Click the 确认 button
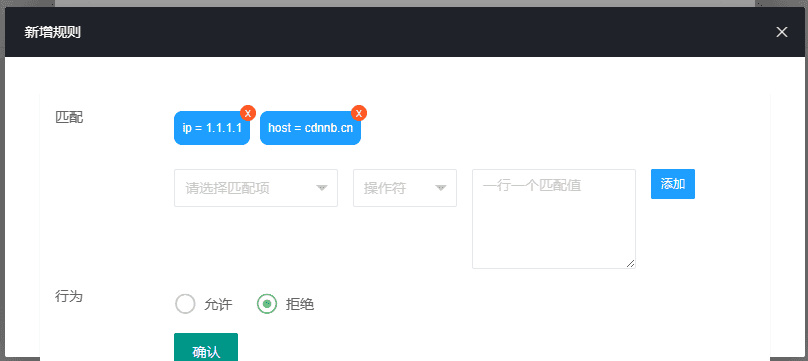Image resolution: width=808 pixels, height=361 pixels. pos(206,348)
